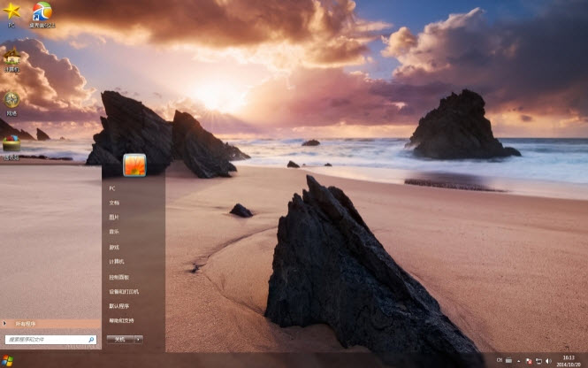The width and height of the screenshot is (588, 368).
Task: Click the CH language indicator in the tray
Action: coord(500,360)
